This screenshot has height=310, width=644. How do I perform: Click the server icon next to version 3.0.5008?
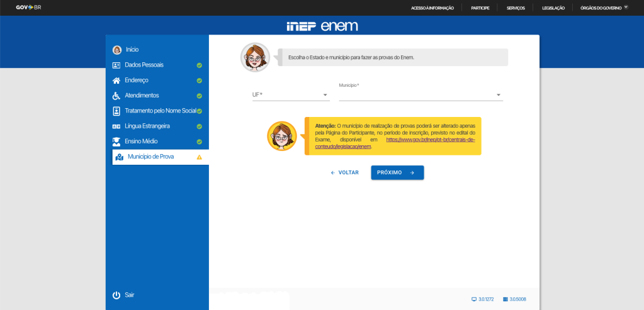[505, 299]
